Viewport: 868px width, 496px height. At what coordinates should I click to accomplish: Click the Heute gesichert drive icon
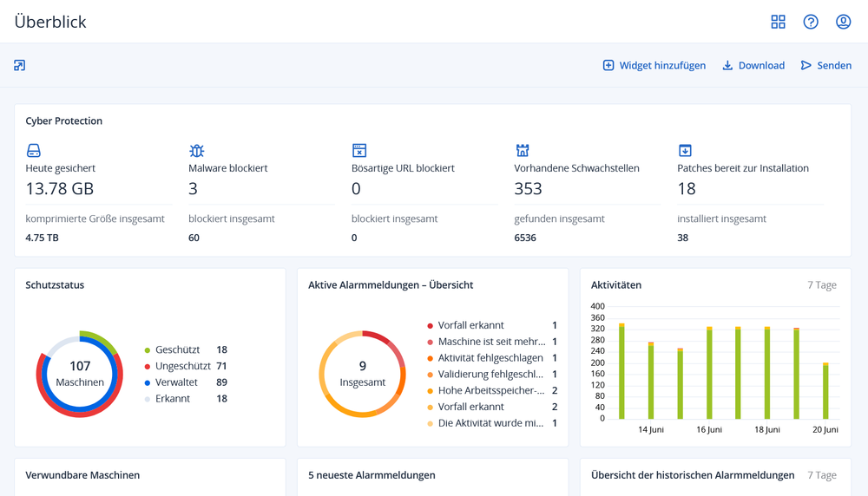34,151
